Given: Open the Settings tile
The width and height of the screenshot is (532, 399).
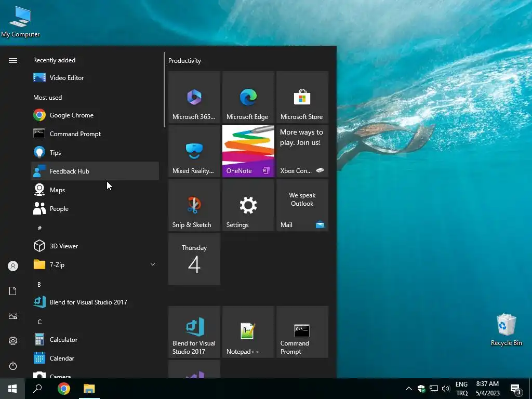Looking at the screenshot, I should point(248,205).
